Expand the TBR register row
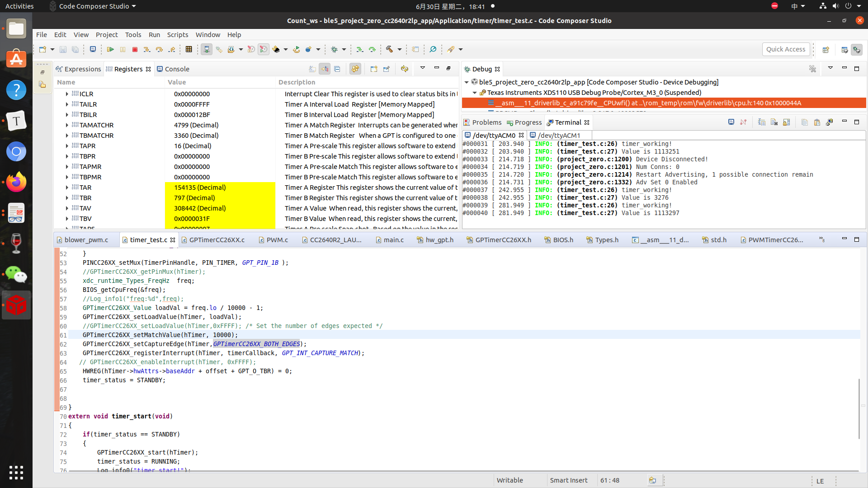Viewport: 868px width, 488px height. 67,198
